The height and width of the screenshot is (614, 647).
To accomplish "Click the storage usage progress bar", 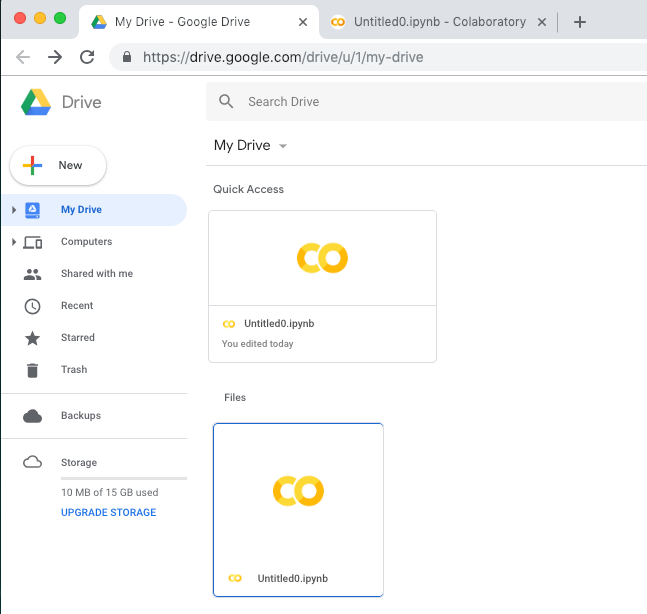I will pos(124,479).
